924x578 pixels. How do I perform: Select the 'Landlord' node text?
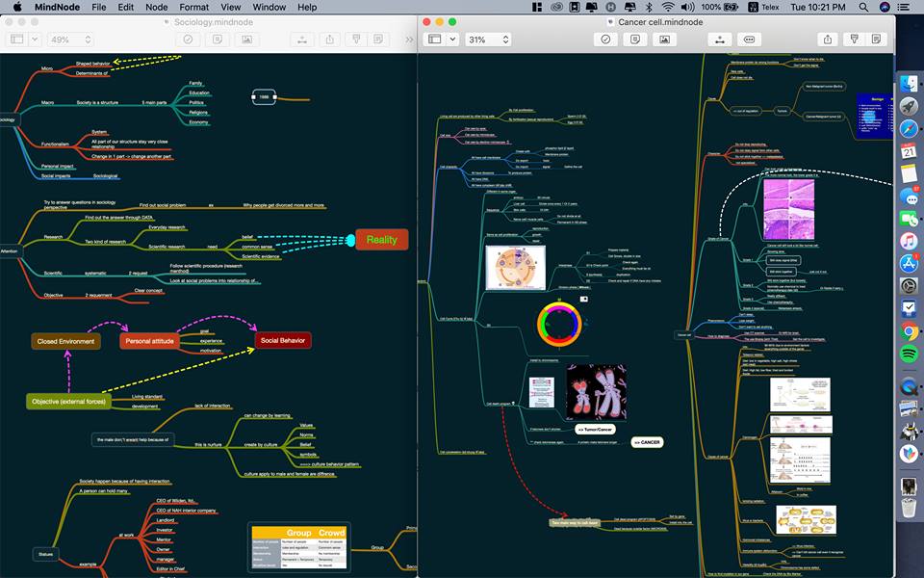coord(166,520)
